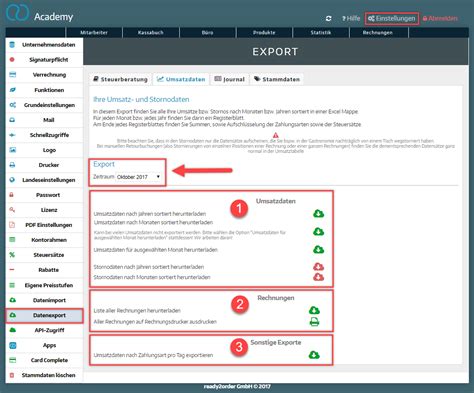Click the gears icon beside Grundeinstellungen
474x393 pixels.
tap(12, 105)
